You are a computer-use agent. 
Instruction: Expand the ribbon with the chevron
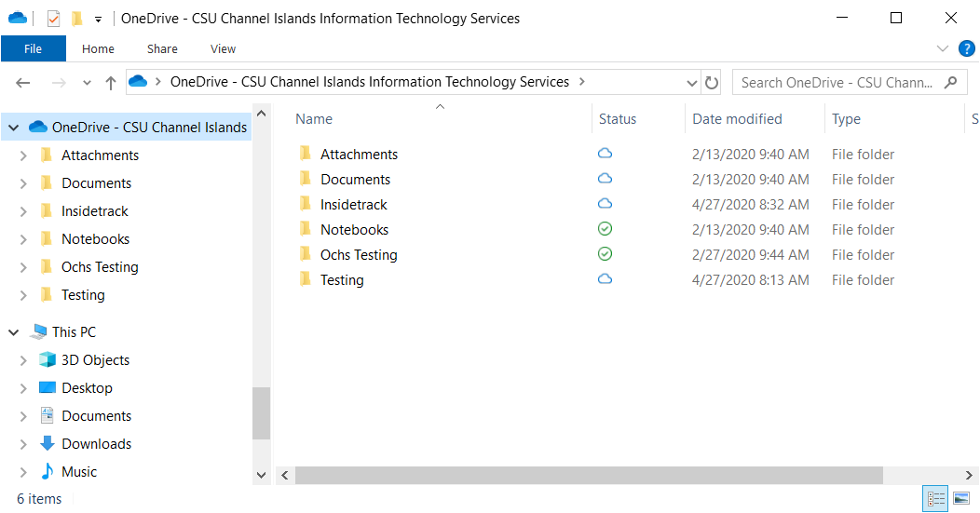click(943, 48)
